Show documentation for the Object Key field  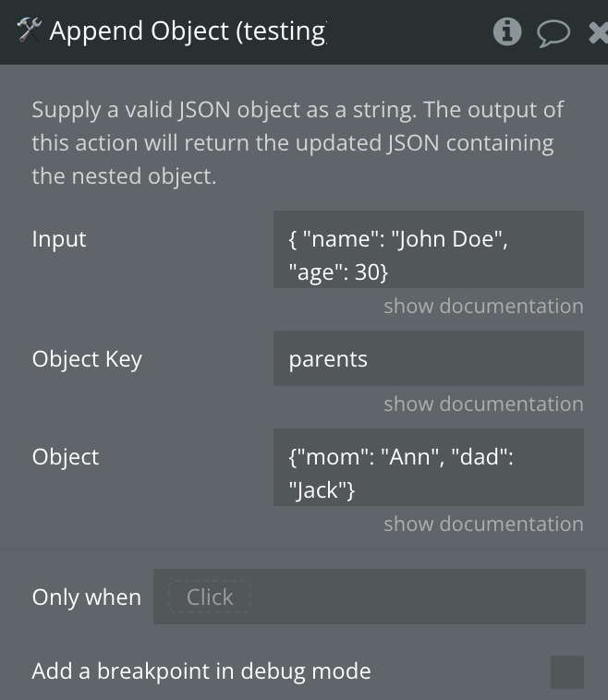[483, 404]
